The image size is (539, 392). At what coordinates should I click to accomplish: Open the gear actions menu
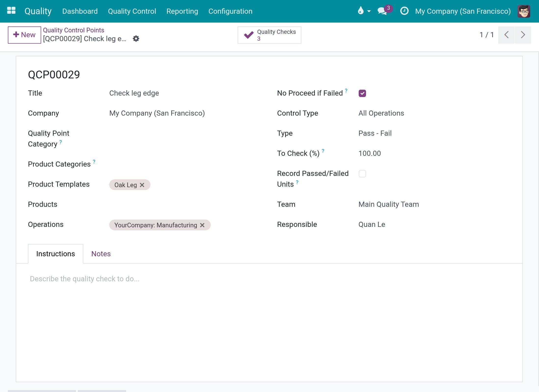(136, 38)
